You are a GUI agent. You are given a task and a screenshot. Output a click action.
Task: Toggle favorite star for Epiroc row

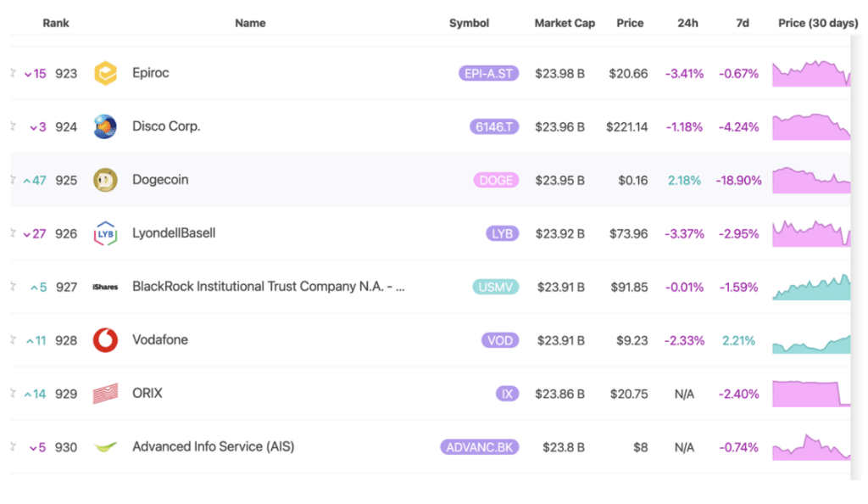13,73
